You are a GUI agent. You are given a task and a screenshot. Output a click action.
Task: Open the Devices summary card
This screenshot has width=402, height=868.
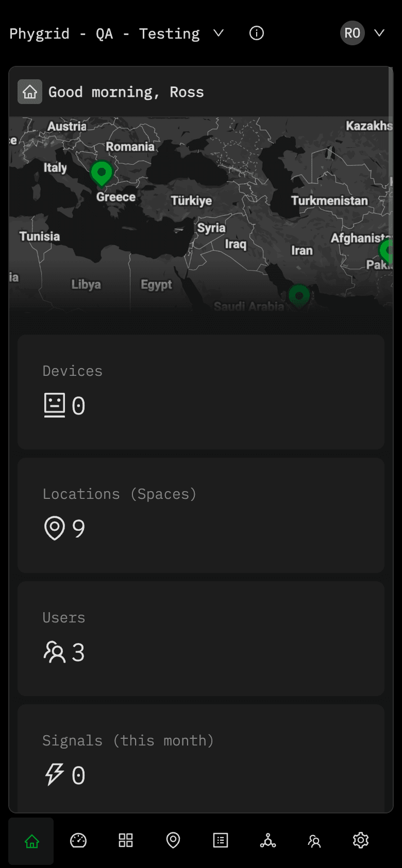pyautogui.click(x=201, y=392)
